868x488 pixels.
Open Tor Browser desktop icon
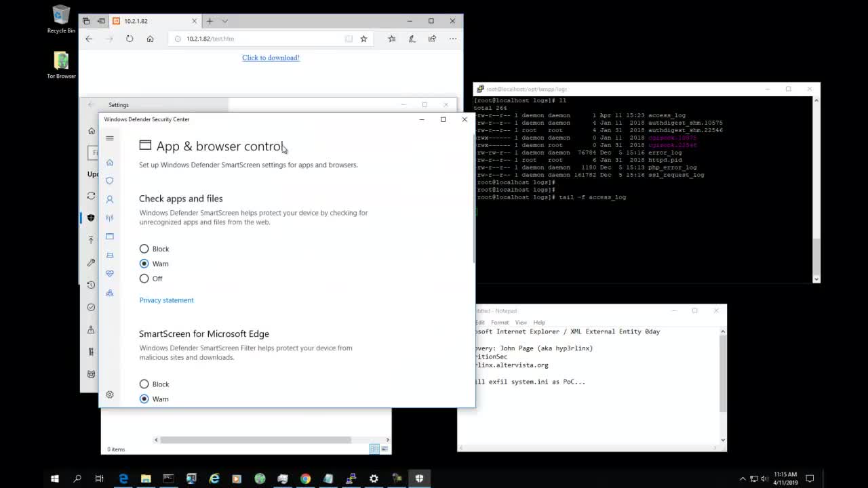point(61,65)
